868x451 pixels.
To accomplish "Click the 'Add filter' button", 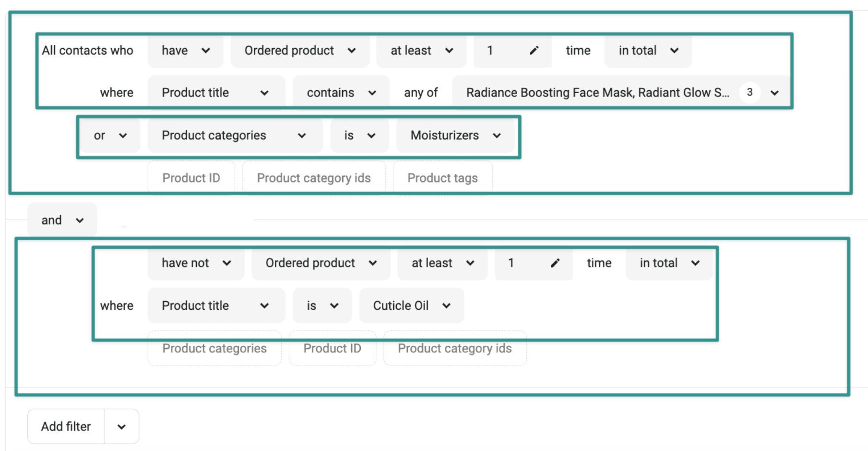I will [x=66, y=427].
